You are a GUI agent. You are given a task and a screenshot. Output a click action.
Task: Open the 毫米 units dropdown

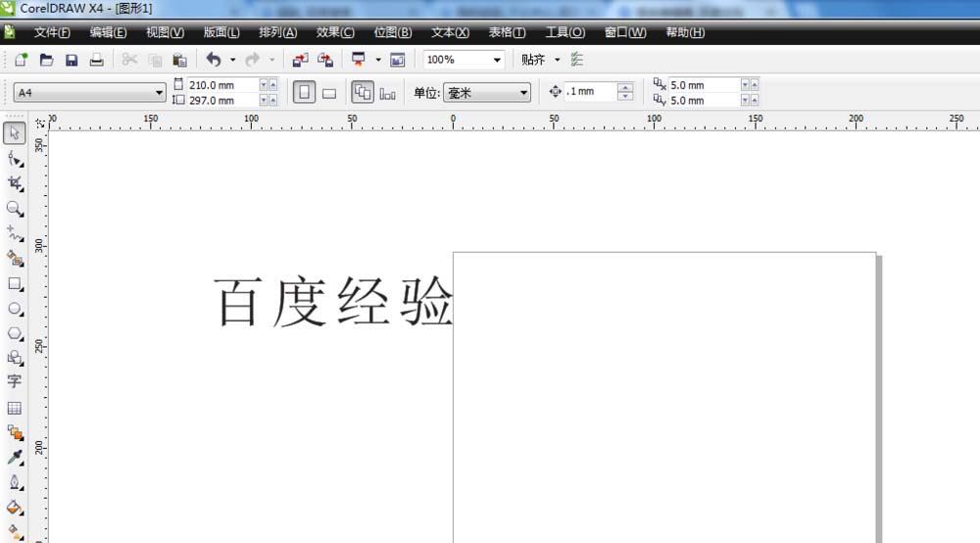pyautogui.click(x=523, y=93)
